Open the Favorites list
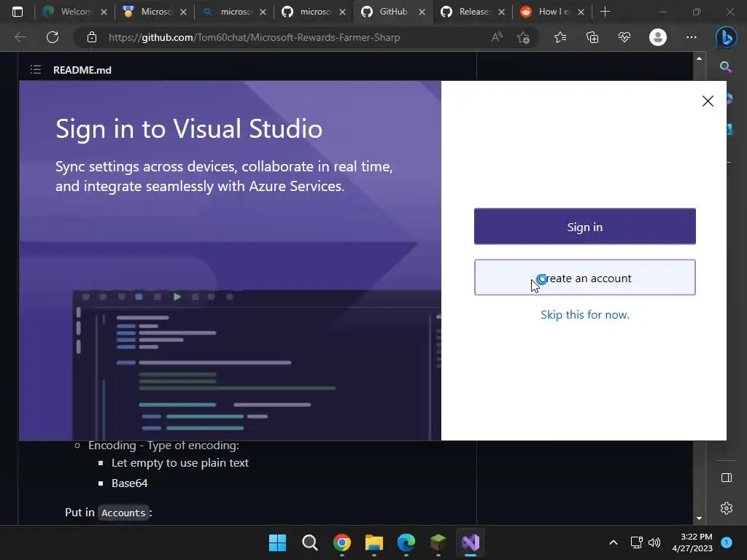The height and width of the screenshot is (560, 747). point(560,37)
